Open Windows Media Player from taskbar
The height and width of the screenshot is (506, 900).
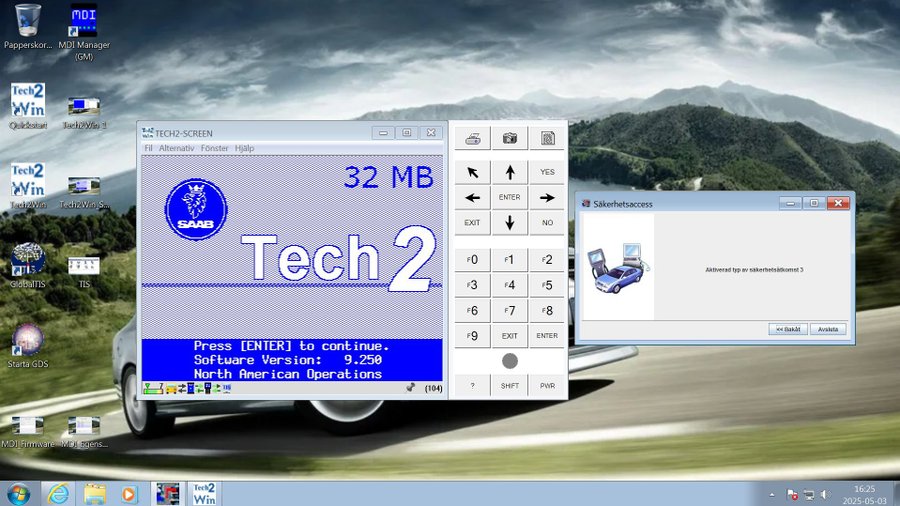coord(130,494)
